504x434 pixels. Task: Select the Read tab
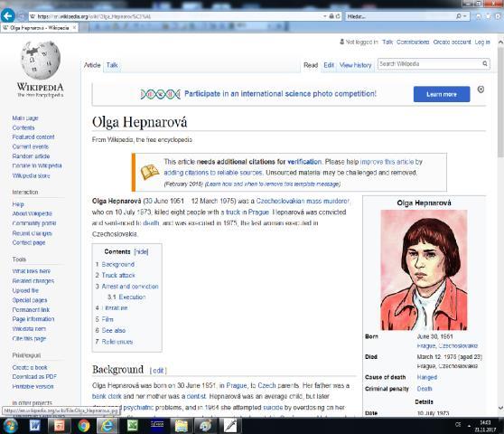[311, 65]
